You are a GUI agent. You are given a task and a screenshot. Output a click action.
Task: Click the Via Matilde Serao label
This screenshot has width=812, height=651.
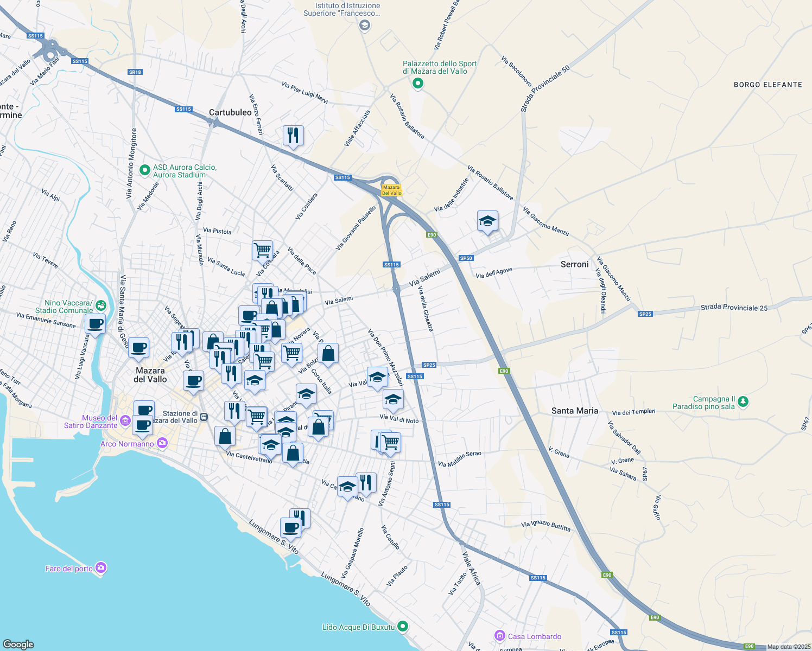pyautogui.click(x=460, y=459)
